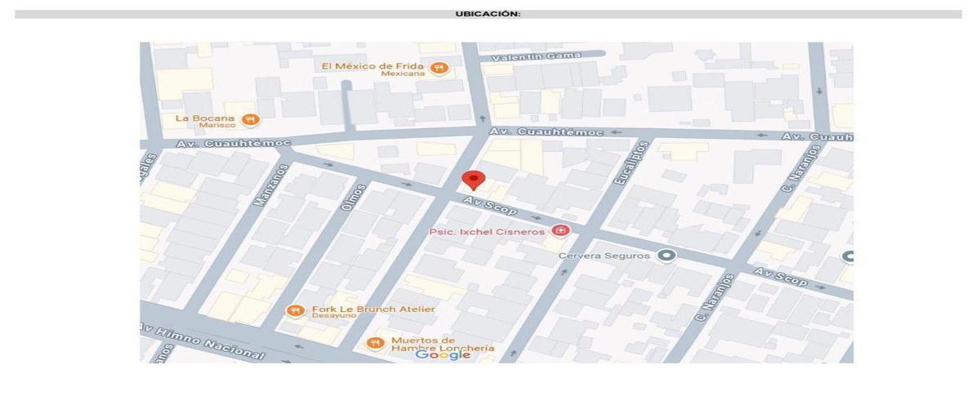Image resolution: width=980 pixels, height=414 pixels.
Task: Click the 'El México de Frida' label
Action: 373,65
